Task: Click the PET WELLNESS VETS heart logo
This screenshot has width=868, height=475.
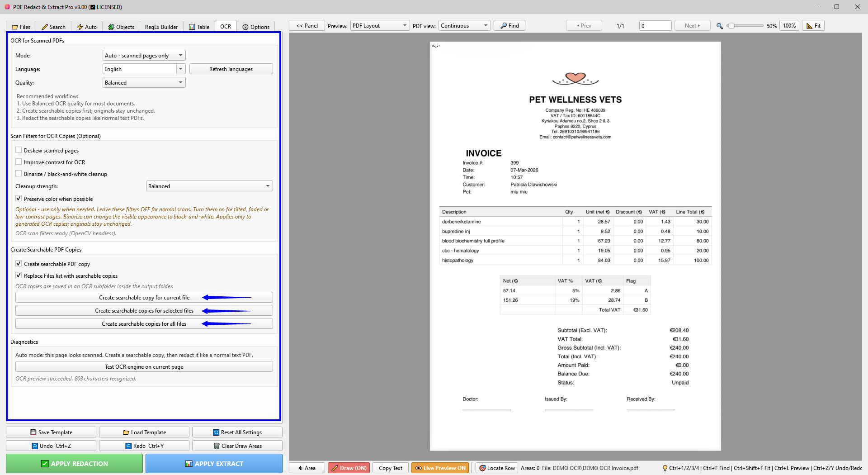Action: pos(576,79)
